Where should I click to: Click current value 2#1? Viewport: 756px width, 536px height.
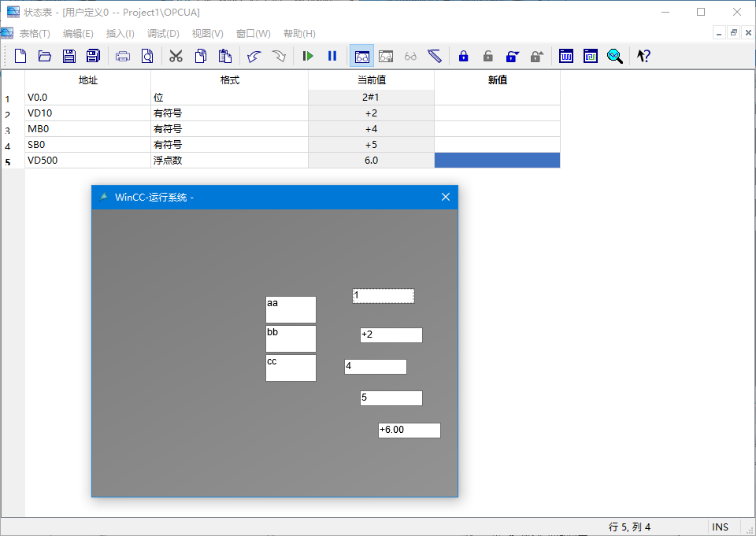[x=371, y=98]
